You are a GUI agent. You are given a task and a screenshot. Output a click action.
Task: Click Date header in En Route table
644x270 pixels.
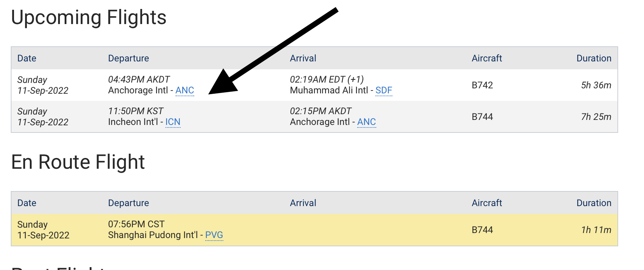(x=27, y=203)
